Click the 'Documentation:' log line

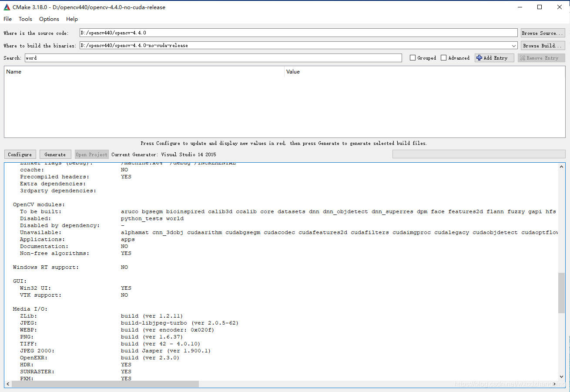click(44, 246)
